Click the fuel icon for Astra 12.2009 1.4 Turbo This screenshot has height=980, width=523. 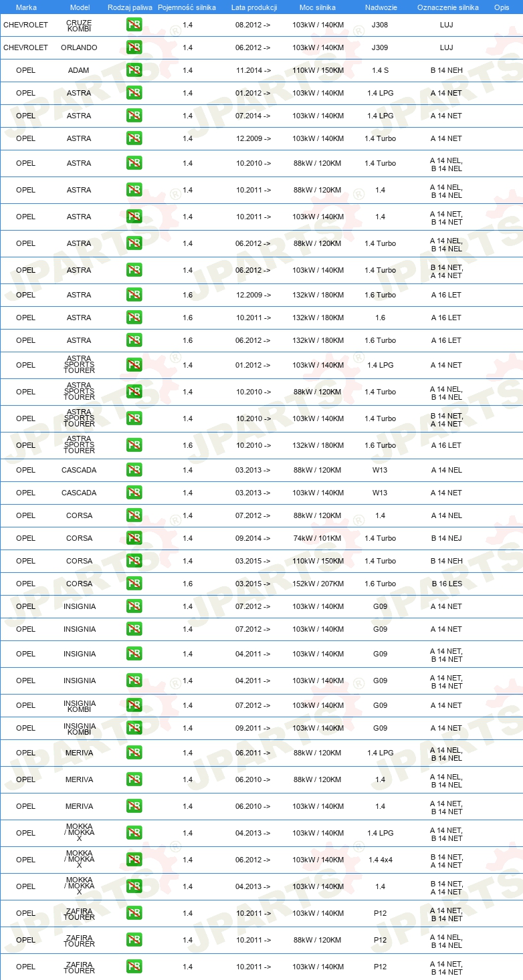134,138
